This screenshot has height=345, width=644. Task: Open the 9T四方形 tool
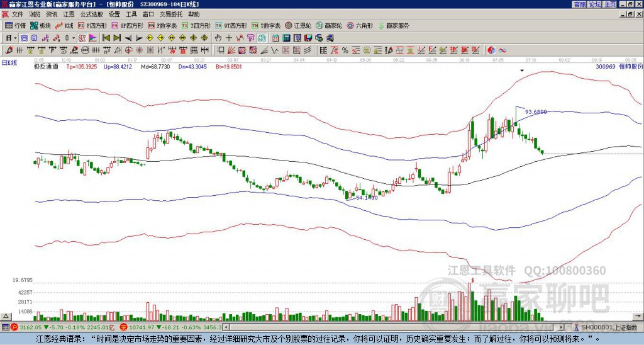[x=231, y=25]
